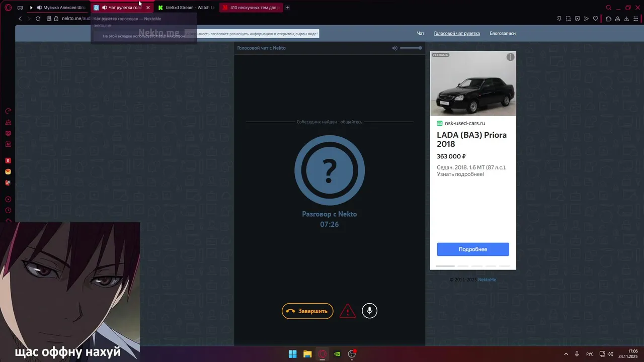Switch the РУС input language

tap(590, 354)
